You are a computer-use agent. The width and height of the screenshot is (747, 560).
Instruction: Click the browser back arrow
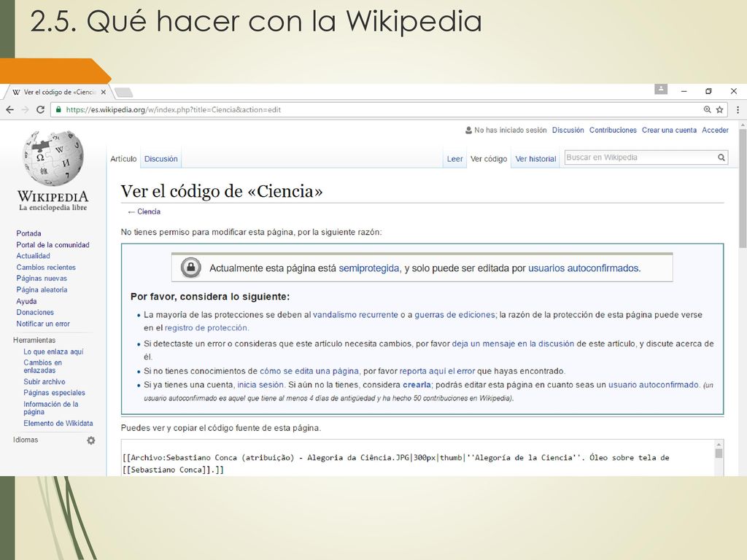pos(9,109)
